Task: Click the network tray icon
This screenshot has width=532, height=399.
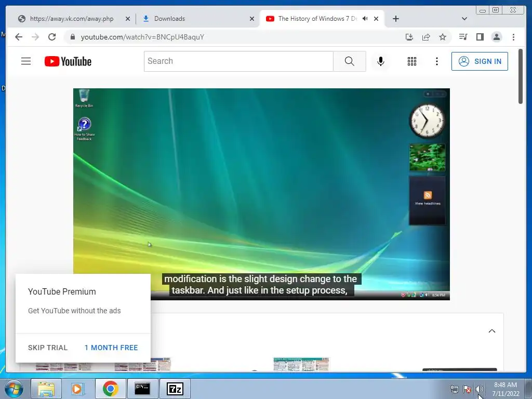Action: [454, 389]
